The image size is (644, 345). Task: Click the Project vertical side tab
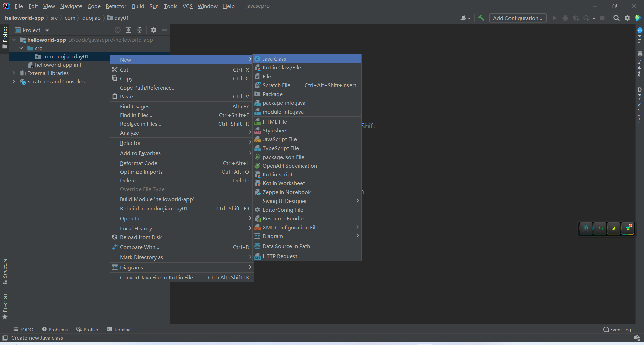click(x=5, y=37)
